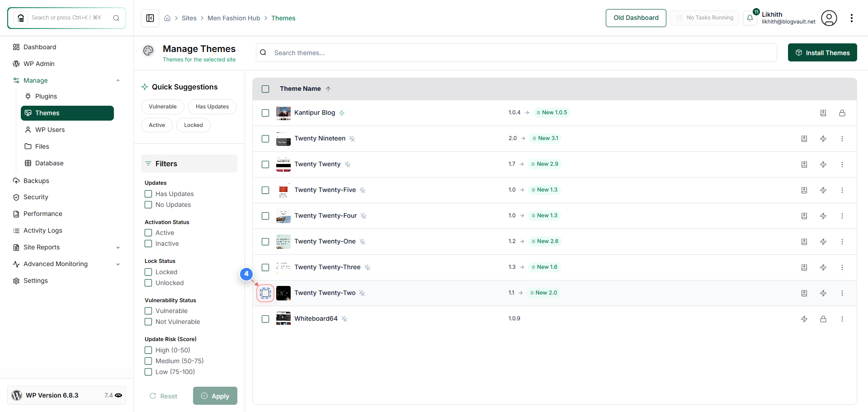
Task: Open Men Fashion Hub breadcrumb link
Action: [234, 18]
